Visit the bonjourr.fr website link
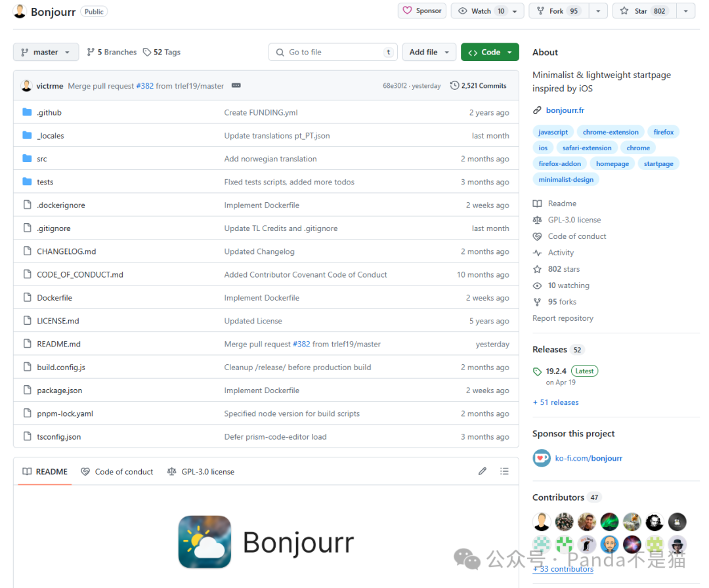 (x=565, y=110)
